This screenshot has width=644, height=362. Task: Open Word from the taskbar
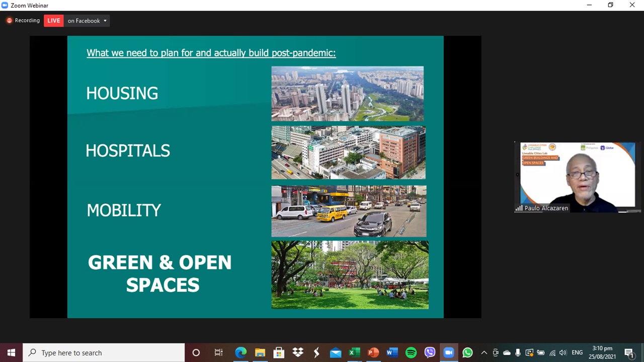pos(392,352)
